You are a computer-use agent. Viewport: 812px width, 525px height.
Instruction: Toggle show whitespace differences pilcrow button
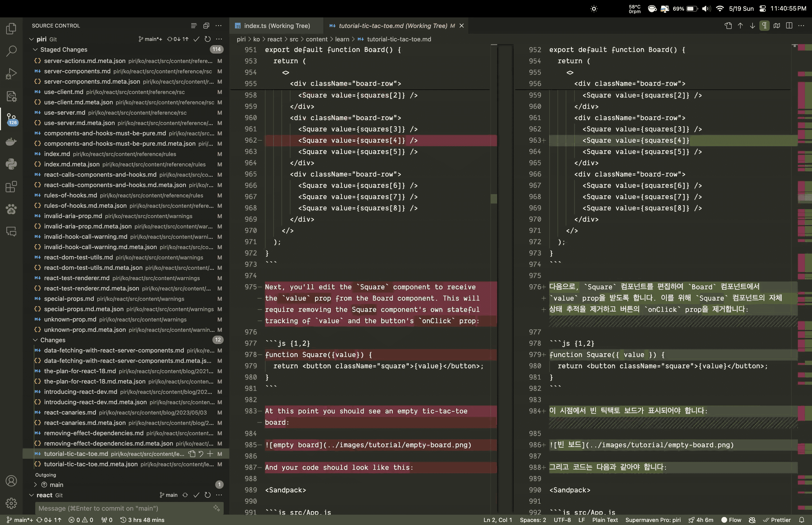point(764,26)
